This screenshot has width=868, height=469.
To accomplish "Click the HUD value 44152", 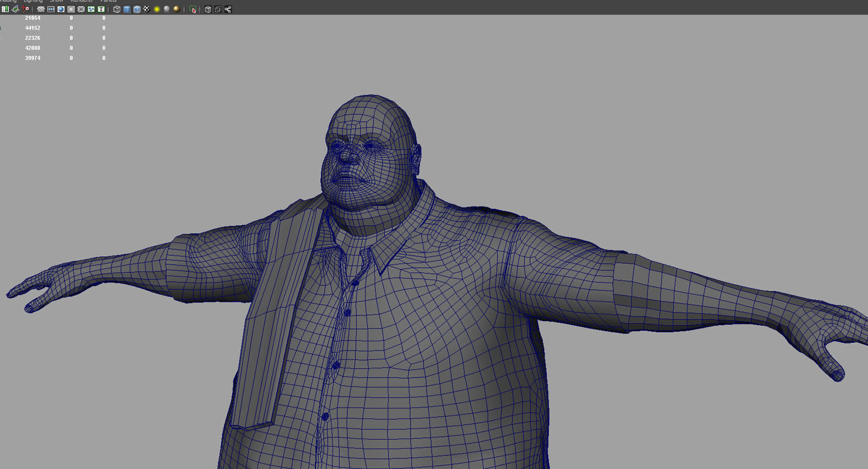I will point(33,28).
